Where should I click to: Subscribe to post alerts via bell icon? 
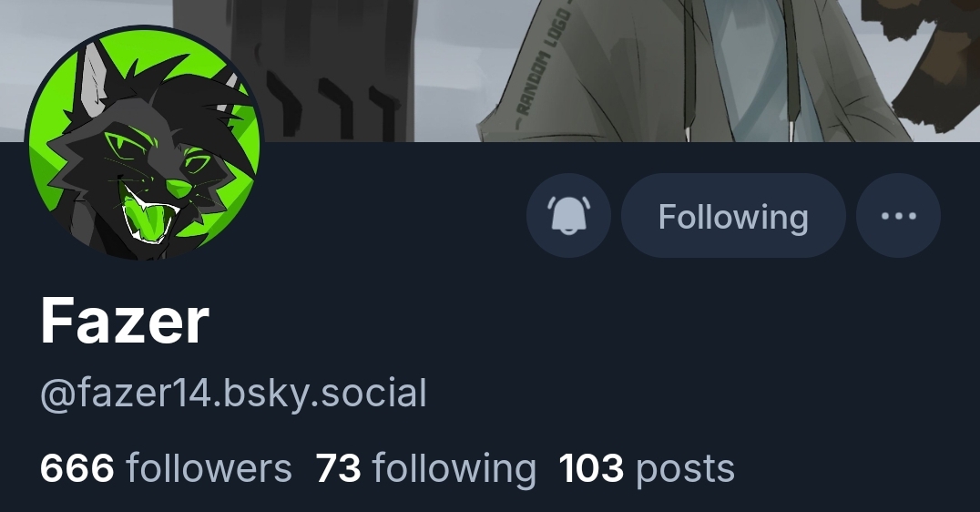pos(568,216)
